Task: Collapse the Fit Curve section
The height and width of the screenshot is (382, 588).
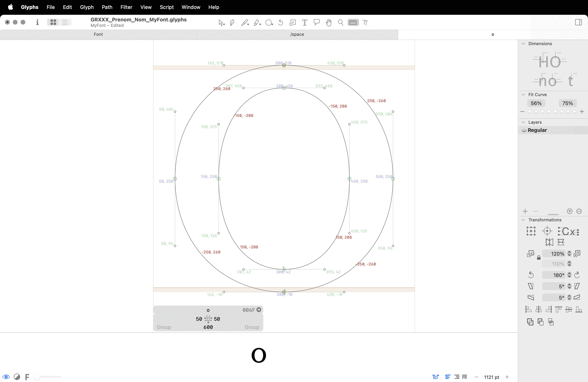Action: coord(523,95)
